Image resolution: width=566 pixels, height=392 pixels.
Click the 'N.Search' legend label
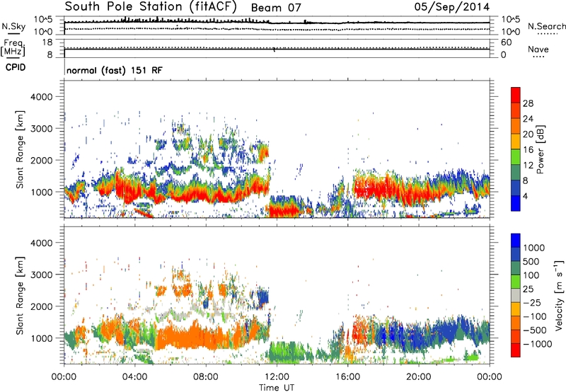pyautogui.click(x=546, y=26)
